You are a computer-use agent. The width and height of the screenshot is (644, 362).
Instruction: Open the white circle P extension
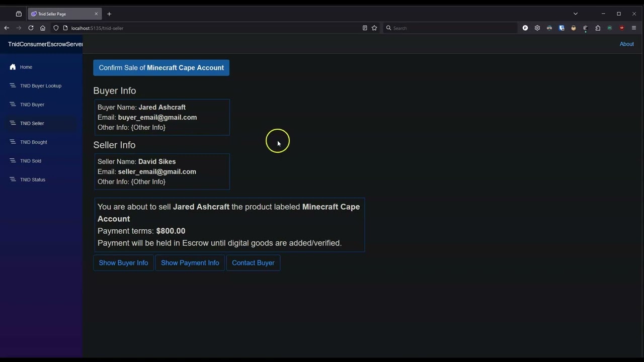[x=525, y=28]
